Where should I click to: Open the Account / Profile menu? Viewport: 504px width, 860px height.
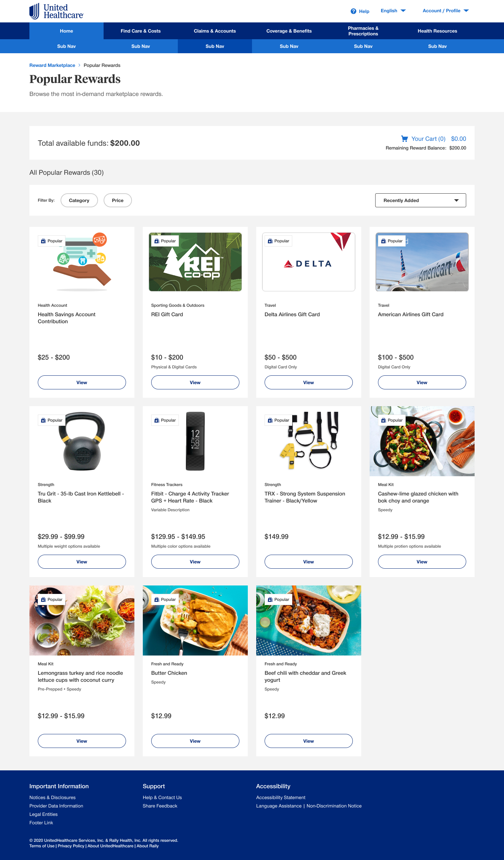446,11
